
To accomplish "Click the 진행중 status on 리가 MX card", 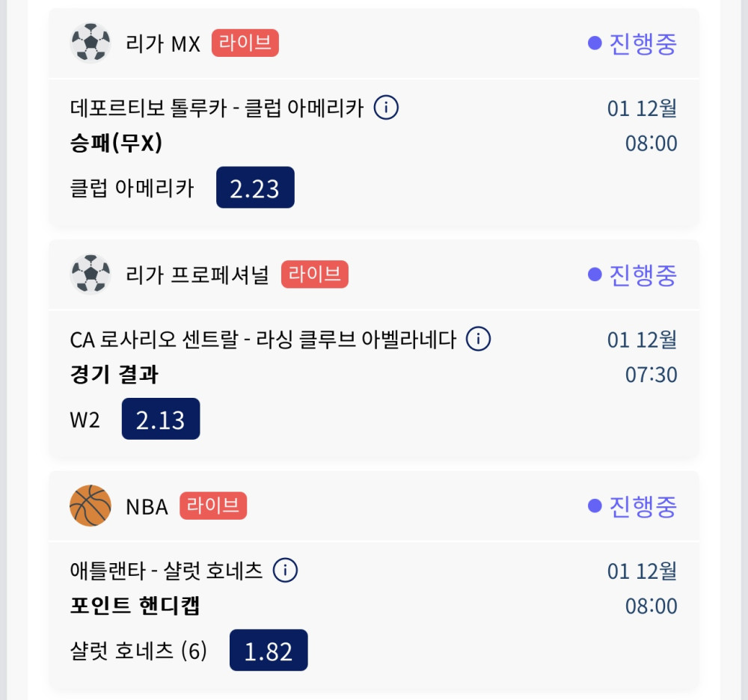I will point(633,43).
